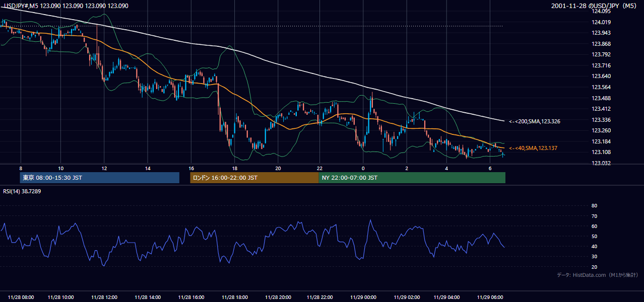Image resolution: width=644 pixels, height=302 pixels.
Task: Click hour label 22 on price chart time axis
Action: [x=320, y=168]
